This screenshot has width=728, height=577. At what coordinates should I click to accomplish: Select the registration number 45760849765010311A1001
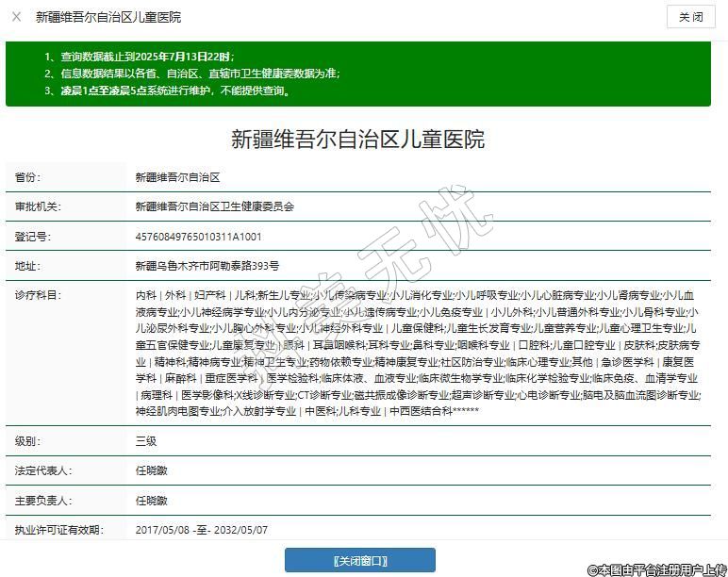click(199, 237)
